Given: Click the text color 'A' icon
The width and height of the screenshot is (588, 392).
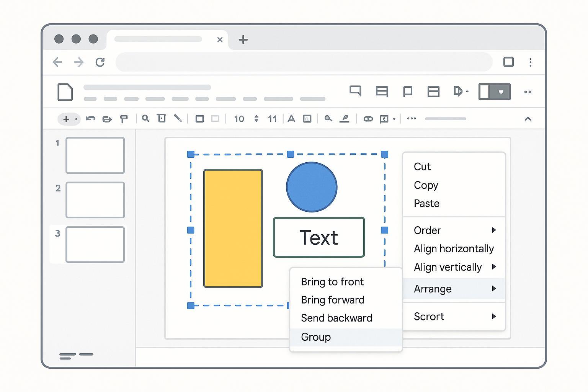Looking at the screenshot, I should tap(291, 119).
